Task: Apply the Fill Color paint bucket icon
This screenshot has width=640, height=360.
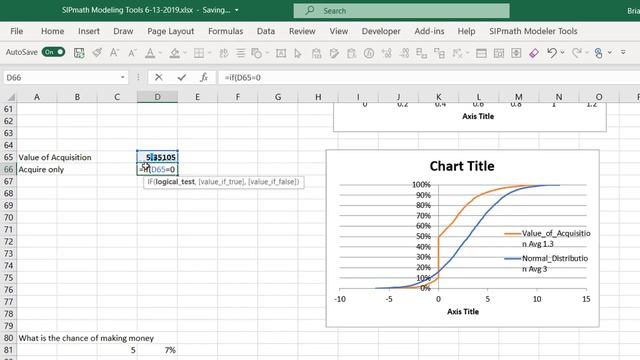Action: [175, 53]
